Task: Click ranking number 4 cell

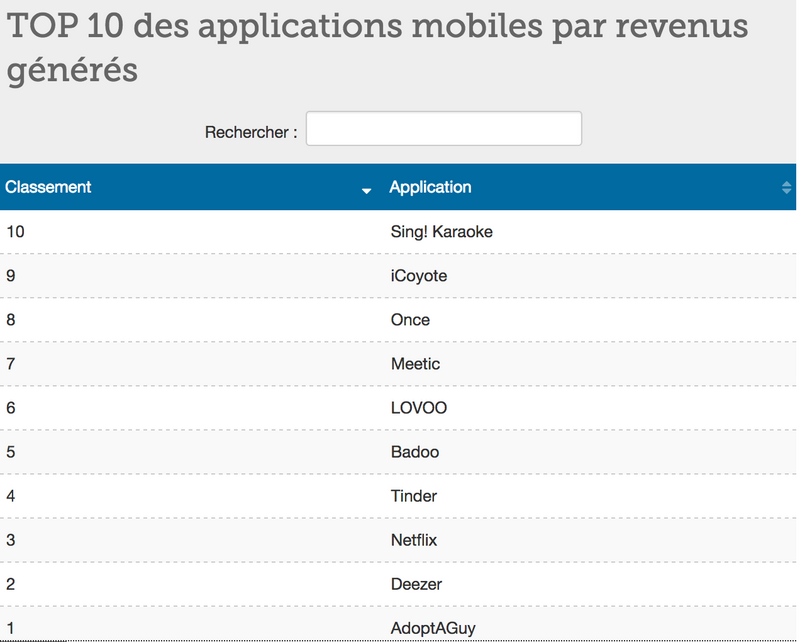Action: click(192, 496)
